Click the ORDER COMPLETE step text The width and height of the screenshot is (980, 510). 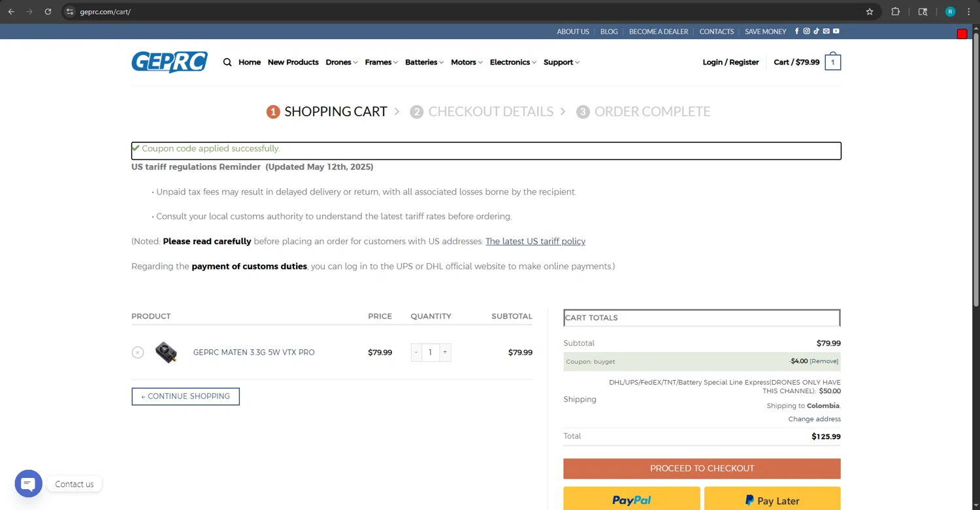(x=652, y=112)
